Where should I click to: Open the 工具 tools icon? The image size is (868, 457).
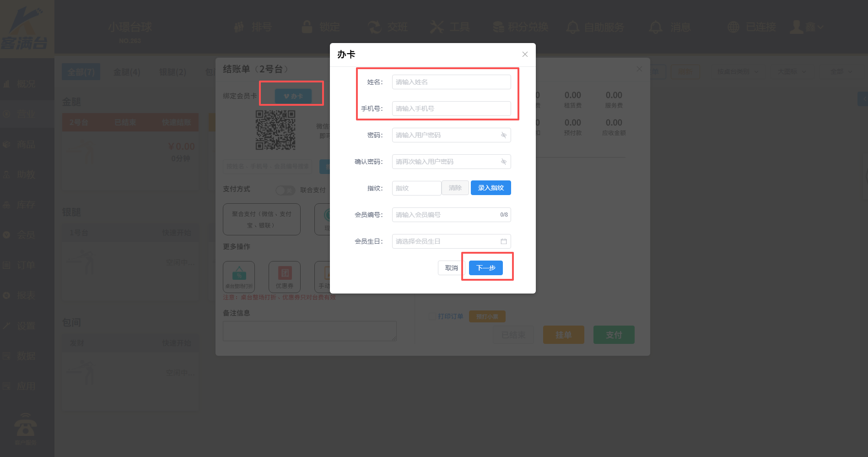pos(437,27)
